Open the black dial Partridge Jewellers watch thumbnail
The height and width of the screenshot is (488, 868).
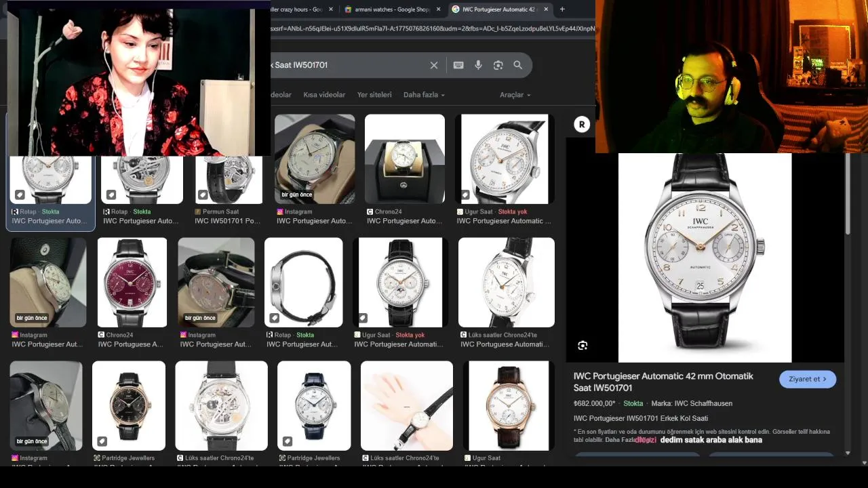click(129, 405)
